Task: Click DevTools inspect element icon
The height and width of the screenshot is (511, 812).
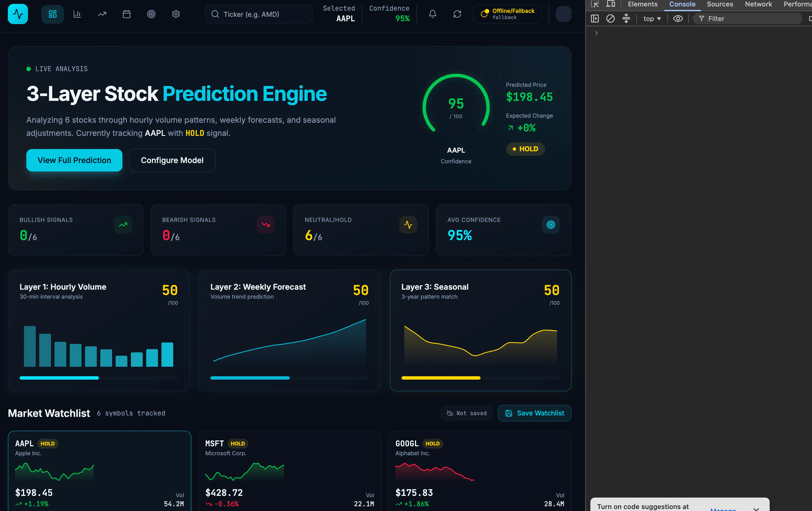Action: click(x=595, y=4)
